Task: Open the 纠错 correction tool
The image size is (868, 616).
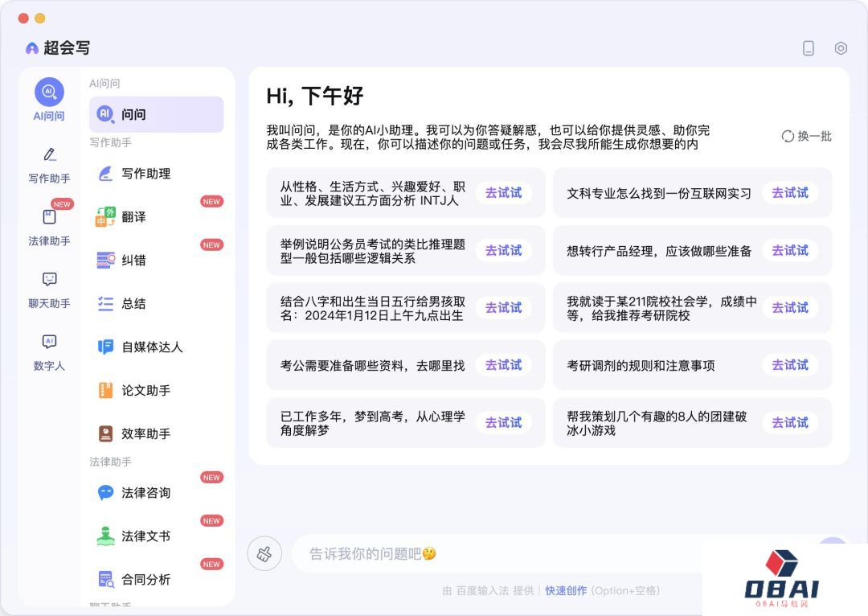Action: [x=157, y=260]
